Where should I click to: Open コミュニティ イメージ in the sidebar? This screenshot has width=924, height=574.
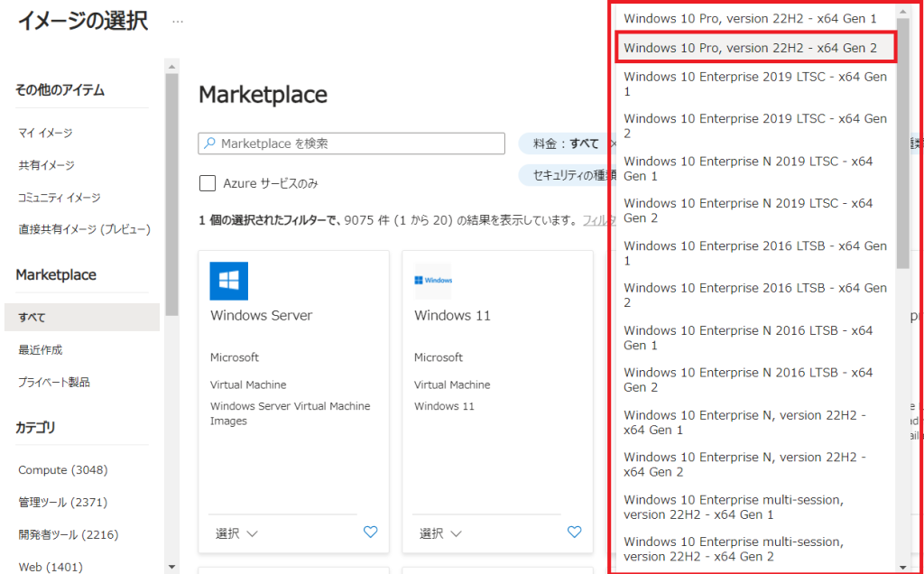click(59, 198)
